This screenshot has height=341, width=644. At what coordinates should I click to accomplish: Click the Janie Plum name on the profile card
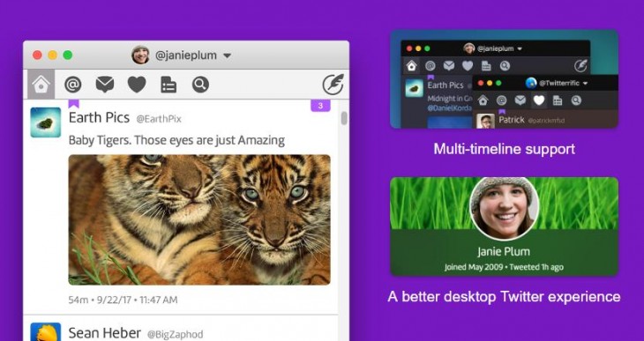click(504, 251)
